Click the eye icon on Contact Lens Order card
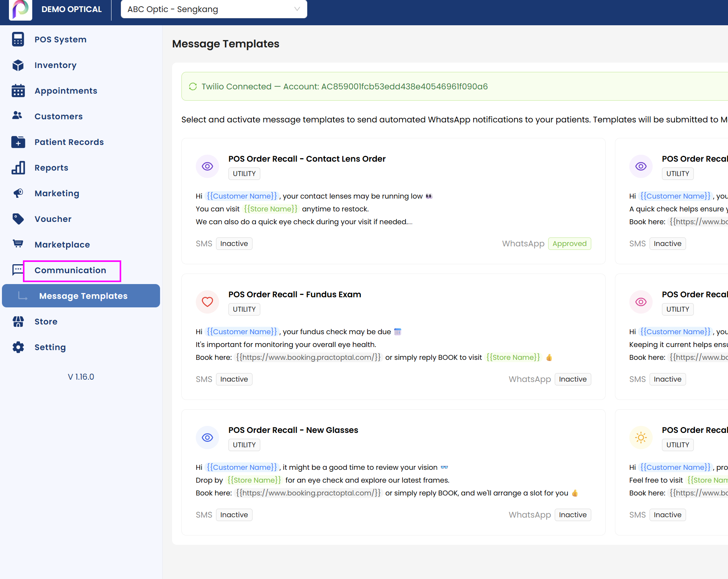728x579 pixels. point(207,166)
